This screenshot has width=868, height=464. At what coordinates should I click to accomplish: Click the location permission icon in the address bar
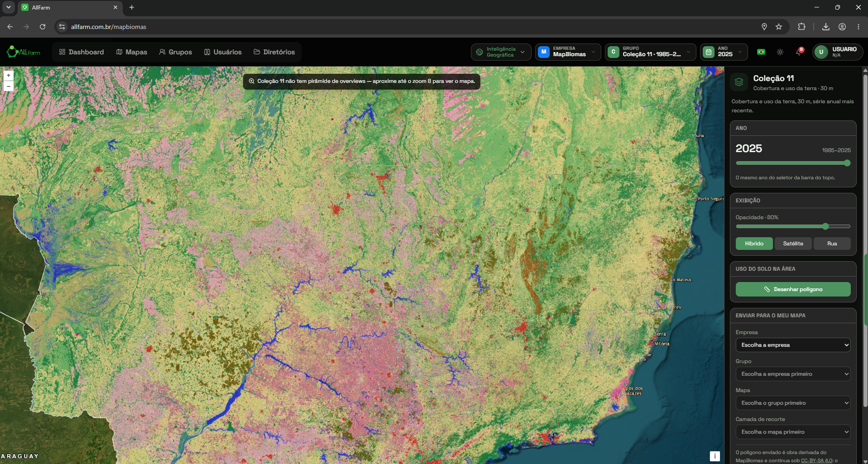coord(764,27)
